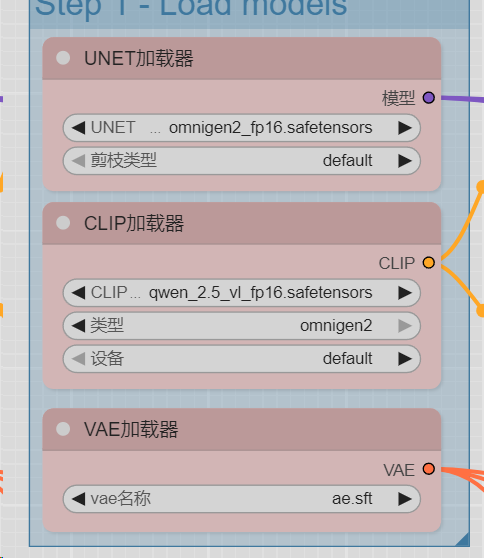
Task: Collapse the UNET加载器 node via its dot
Action: (x=63, y=58)
